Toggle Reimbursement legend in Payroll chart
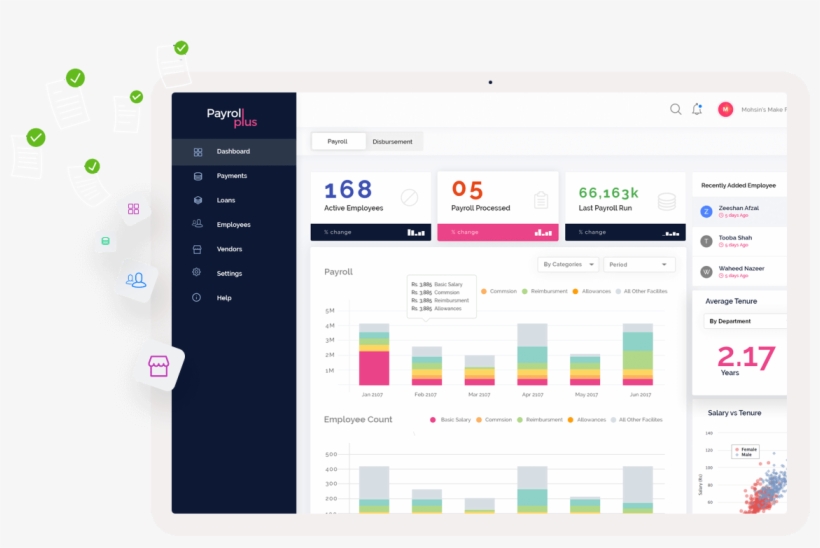 545,291
